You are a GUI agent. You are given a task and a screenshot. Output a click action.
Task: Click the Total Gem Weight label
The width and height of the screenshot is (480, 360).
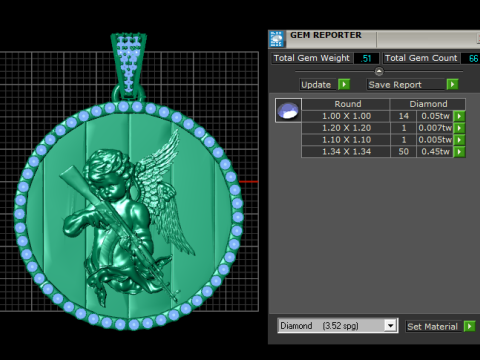(312, 58)
